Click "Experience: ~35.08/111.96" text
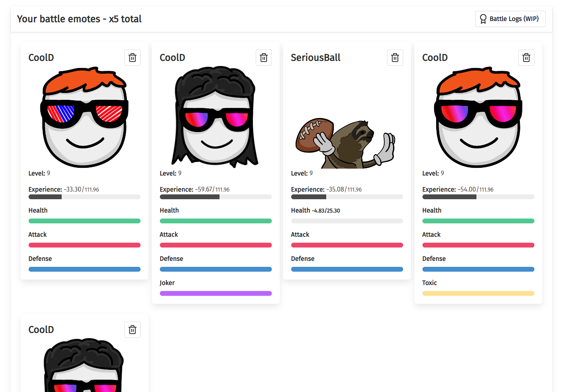 click(x=326, y=189)
